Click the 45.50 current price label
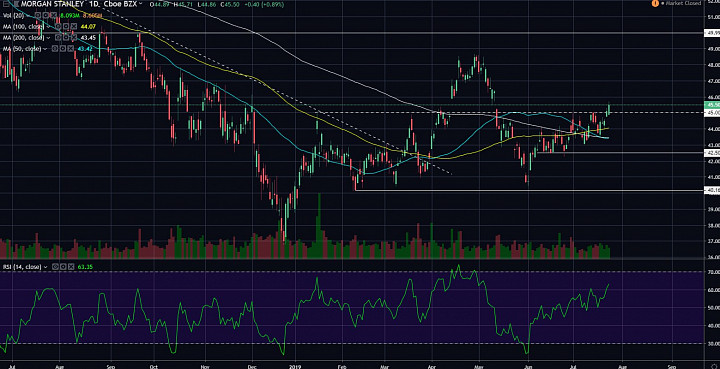 [x=712, y=105]
